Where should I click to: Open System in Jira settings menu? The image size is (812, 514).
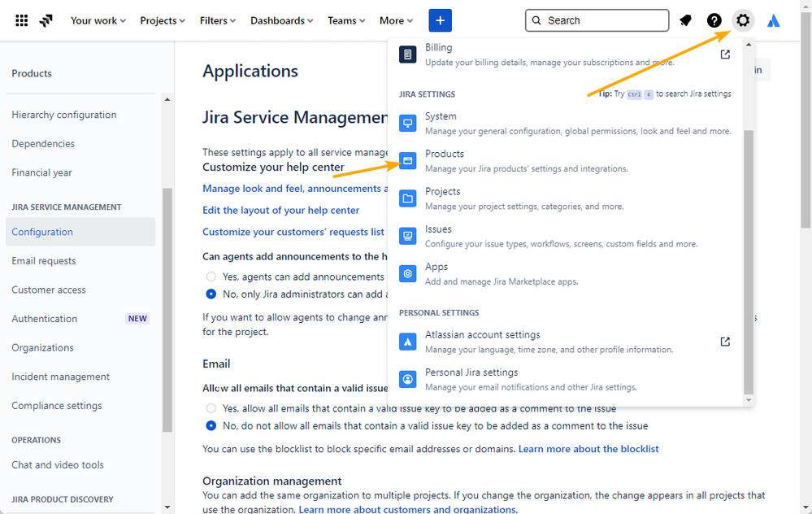(566, 124)
